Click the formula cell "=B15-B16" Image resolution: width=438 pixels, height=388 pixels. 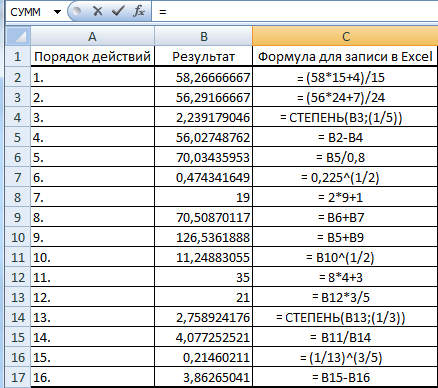pyautogui.click(x=345, y=377)
